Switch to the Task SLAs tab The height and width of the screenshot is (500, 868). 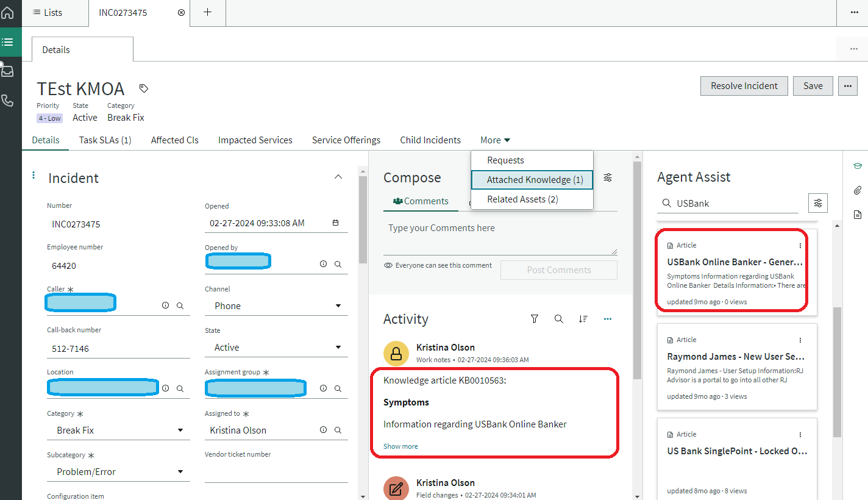[x=104, y=140]
